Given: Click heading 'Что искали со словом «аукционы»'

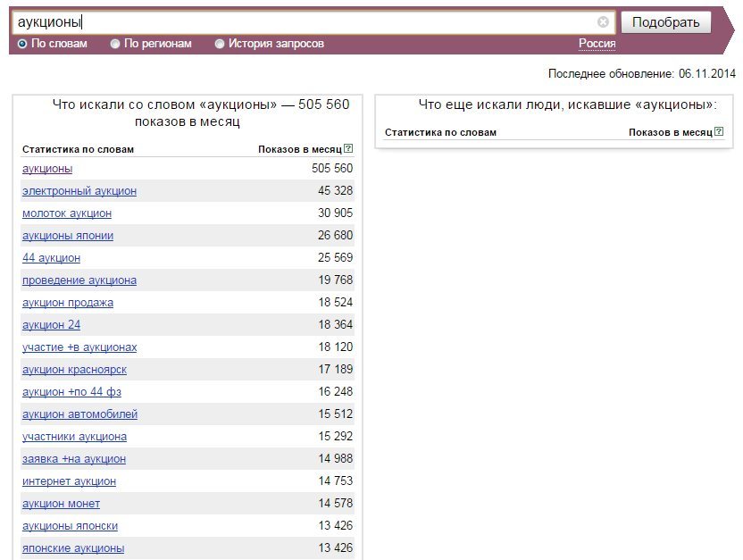Looking at the screenshot, I should 164,104.
